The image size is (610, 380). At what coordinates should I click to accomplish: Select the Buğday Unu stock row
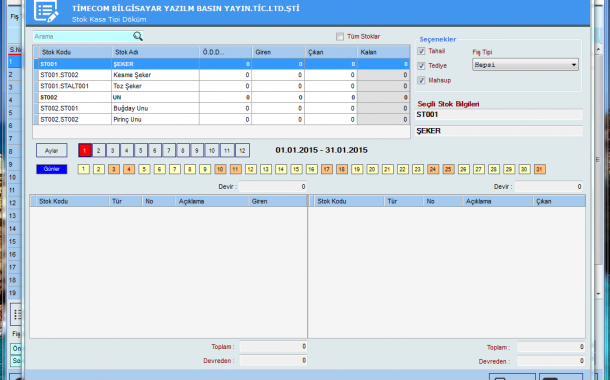click(x=222, y=108)
